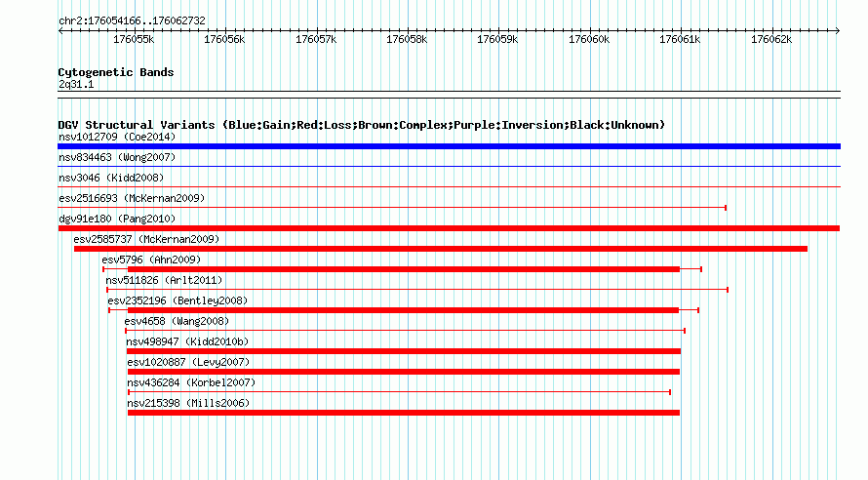Select the esv4658 (Wang2008) variant line
This screenshot has height=480, width=868.
click(405, 331)
